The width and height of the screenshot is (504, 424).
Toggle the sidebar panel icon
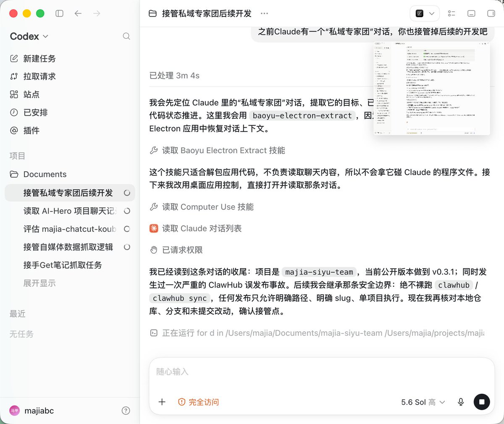[x=60, y=13]
